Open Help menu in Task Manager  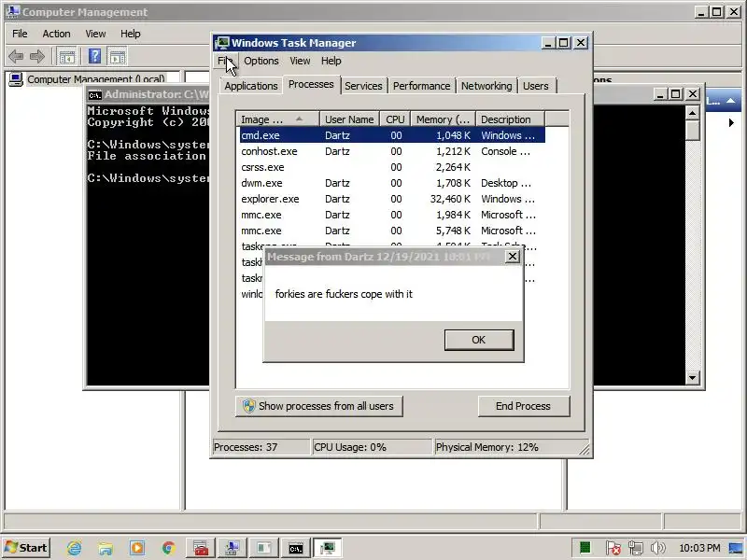[x=331, y=61]
